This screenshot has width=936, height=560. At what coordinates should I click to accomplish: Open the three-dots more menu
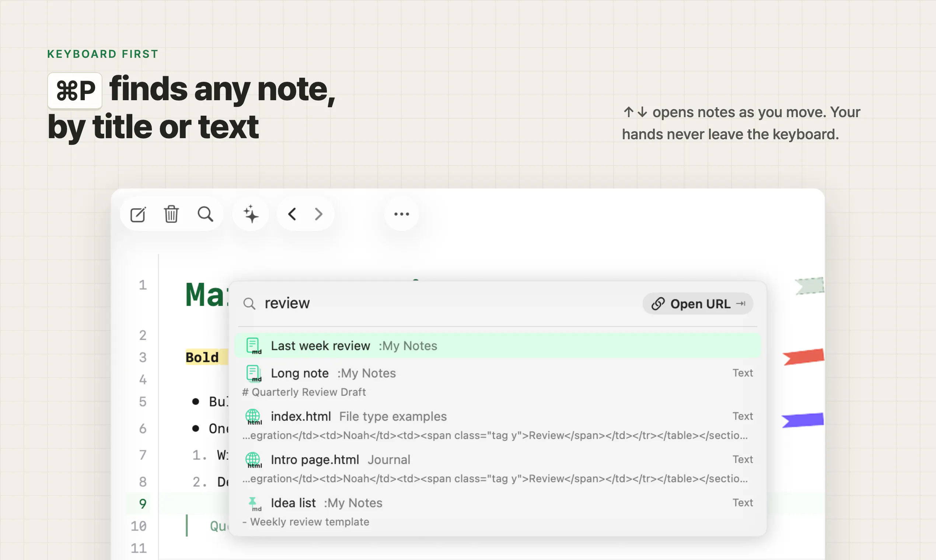pyautogui.click(x=401, y=214)
